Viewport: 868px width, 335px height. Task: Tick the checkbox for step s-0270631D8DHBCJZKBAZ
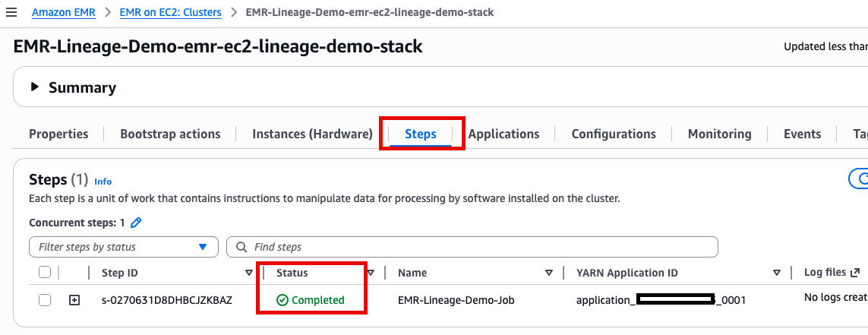tap(45, 300)
